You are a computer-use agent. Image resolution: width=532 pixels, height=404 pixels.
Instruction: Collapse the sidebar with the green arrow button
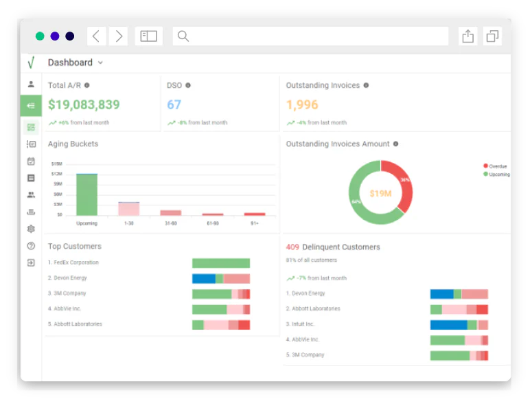coord(31,106)
